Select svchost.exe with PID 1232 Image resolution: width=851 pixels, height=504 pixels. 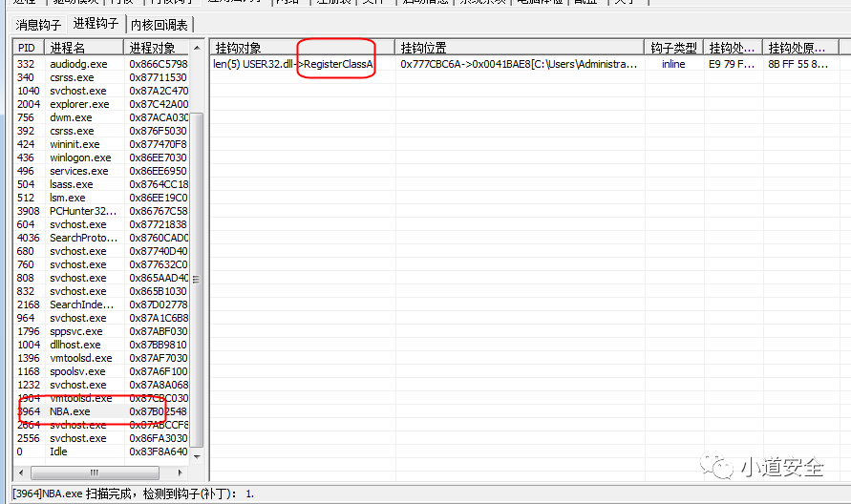(x=101, y=385)
